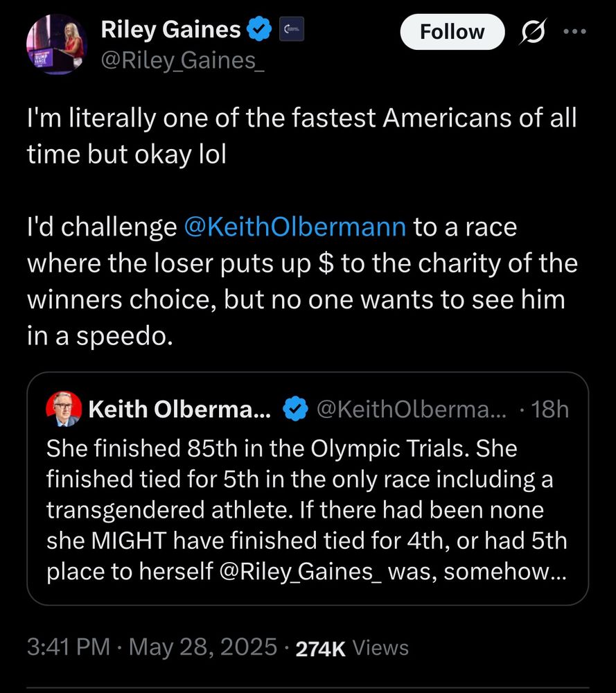
Task: Click the truncated @KeithOlberma... handle
Action: (x=412, y=410)
